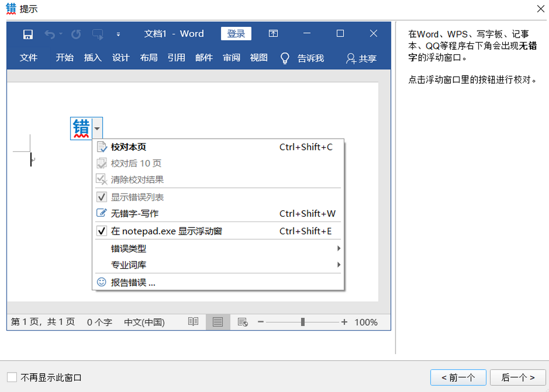Click the 错 floating proofread icon in document

click(x=80, y=128)
